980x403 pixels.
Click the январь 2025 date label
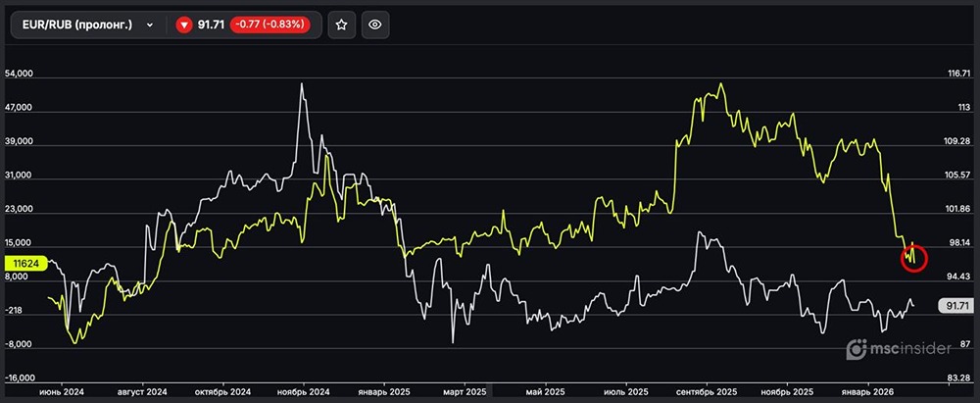(x=384, y=392)
